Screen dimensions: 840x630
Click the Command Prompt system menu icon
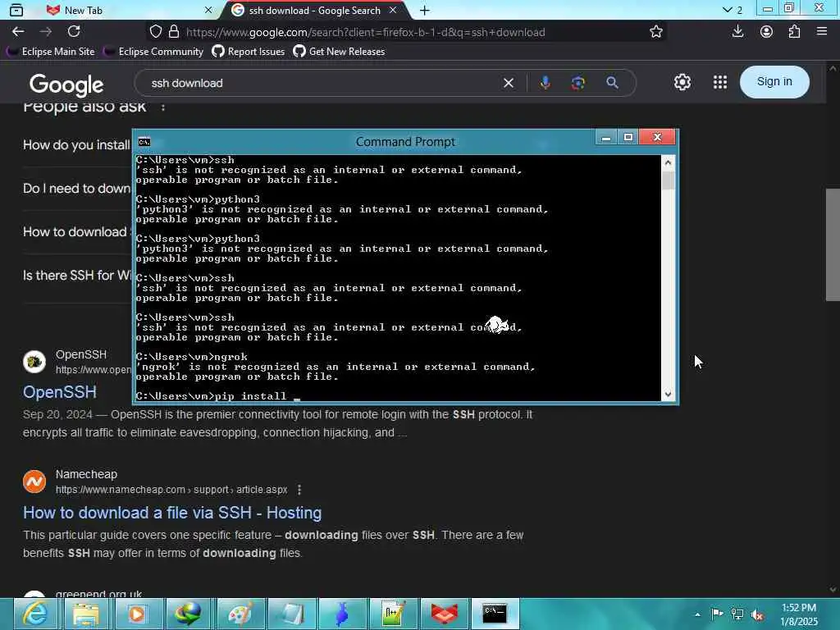pos(144,141)
